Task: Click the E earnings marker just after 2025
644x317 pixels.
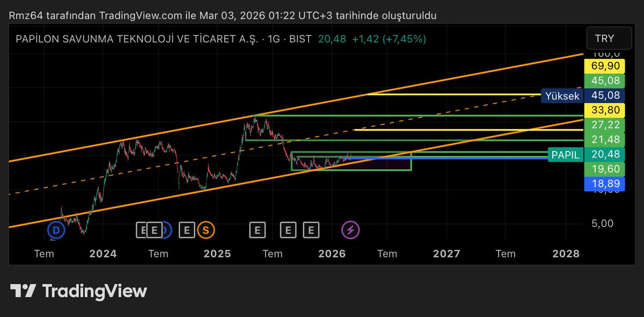Action: 257,230
